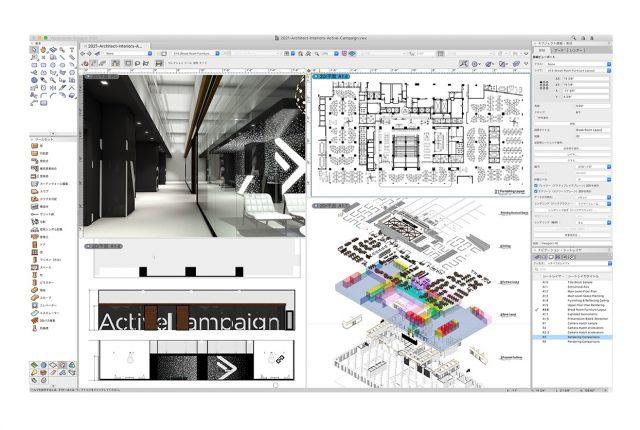Viewport: 640px width, 430px height.
Task: Toggle active checkmark beside Break Room Furniture Layout
Action: (x=537, y=311)
